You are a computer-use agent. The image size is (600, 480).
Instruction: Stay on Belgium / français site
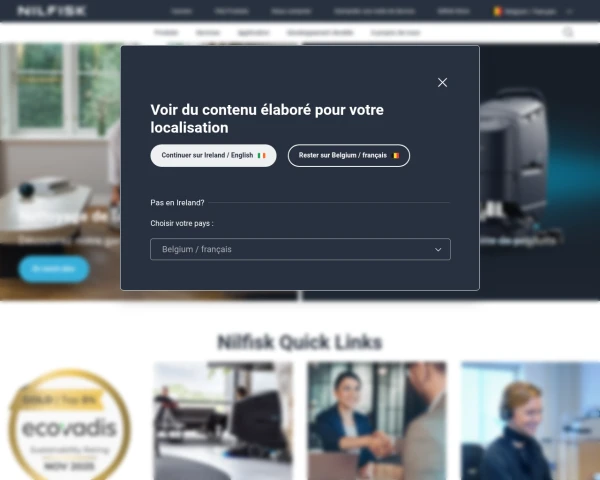pyautogui.click(x=349, y=155)
